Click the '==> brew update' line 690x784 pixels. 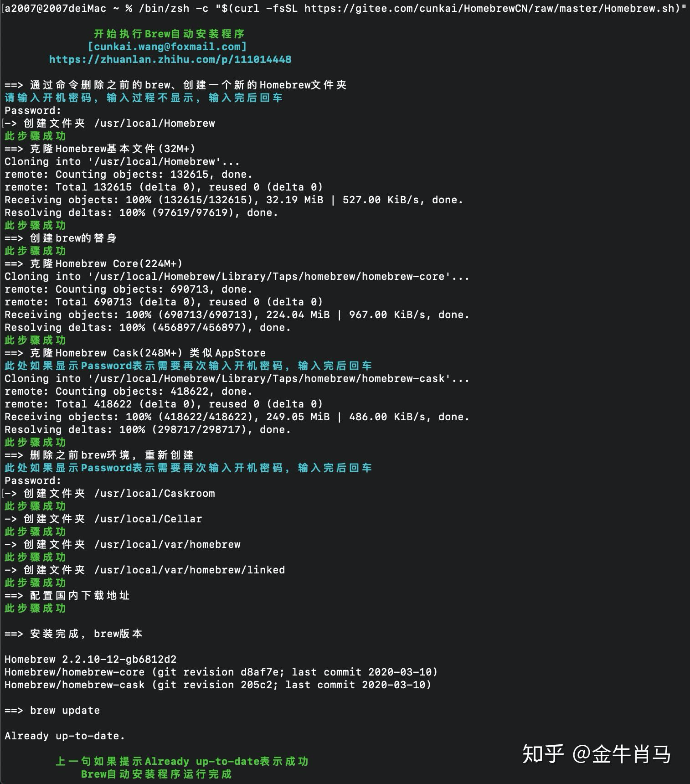[52, 710]
